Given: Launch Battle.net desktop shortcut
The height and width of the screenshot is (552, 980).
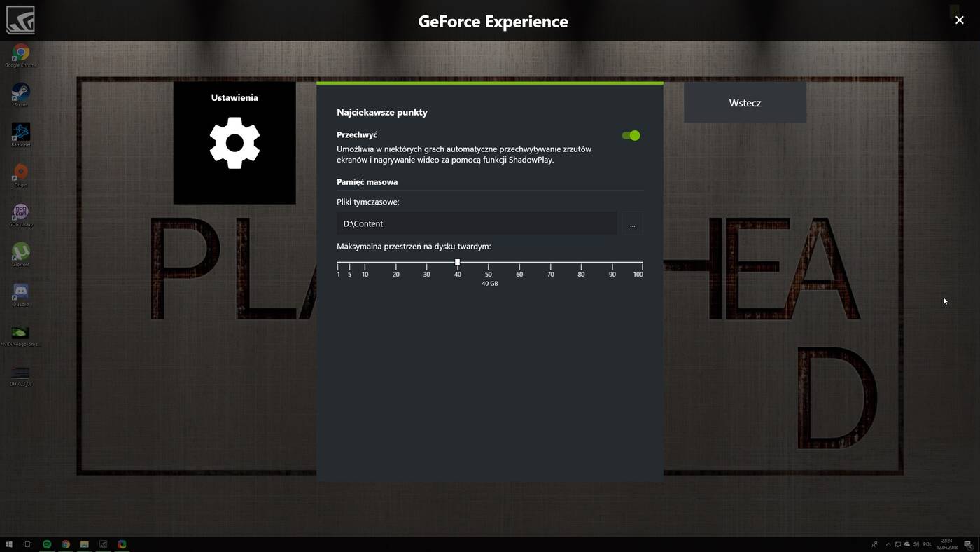Looking at the screenshot, I should coord(20,132).
